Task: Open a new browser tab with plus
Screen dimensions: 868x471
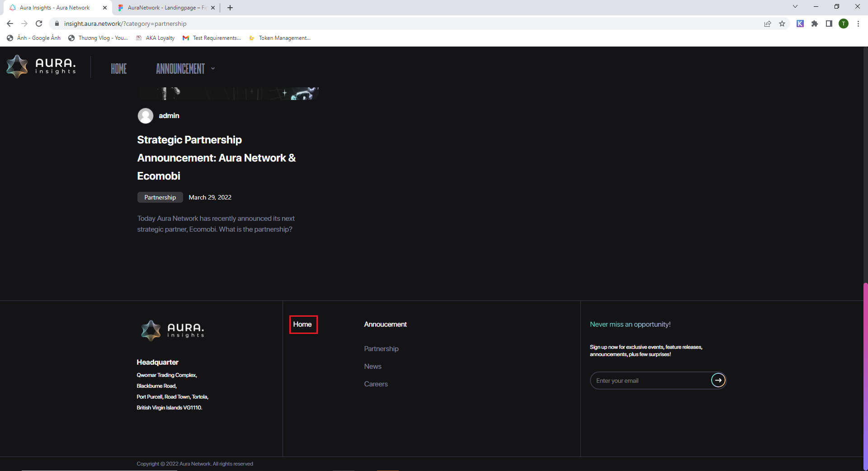Action: pyautogui.click(x=230, y=8)
